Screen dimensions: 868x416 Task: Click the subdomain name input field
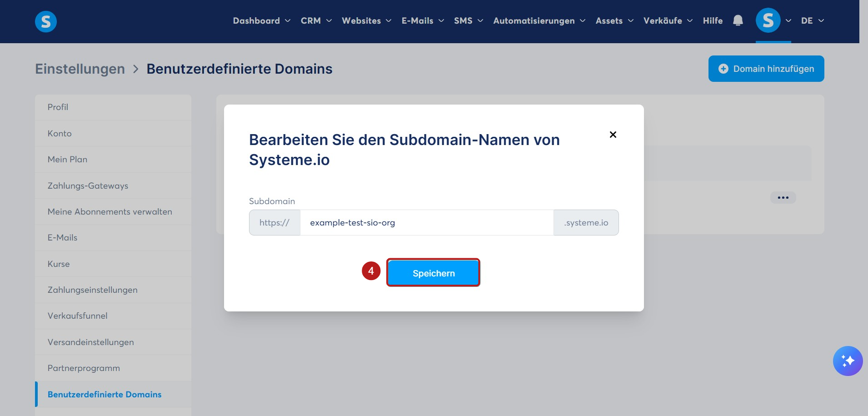point(427,222)
